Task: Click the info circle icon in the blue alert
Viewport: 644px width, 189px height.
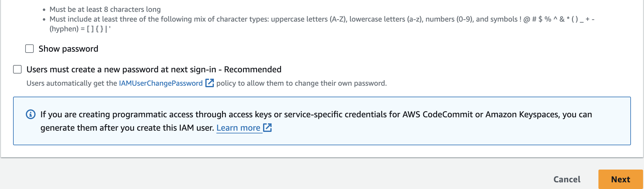Action: pyautogui.click(x=31, y=114)
